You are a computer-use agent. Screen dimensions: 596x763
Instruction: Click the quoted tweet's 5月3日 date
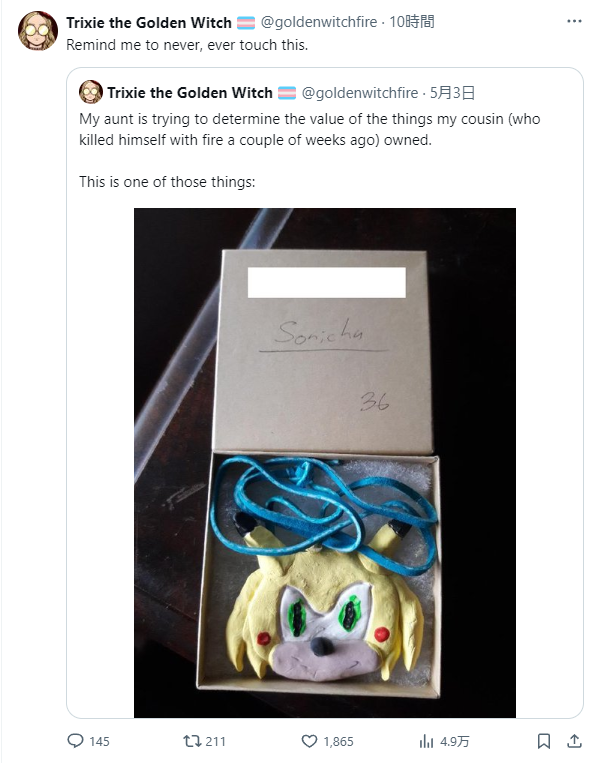point(452,92)
